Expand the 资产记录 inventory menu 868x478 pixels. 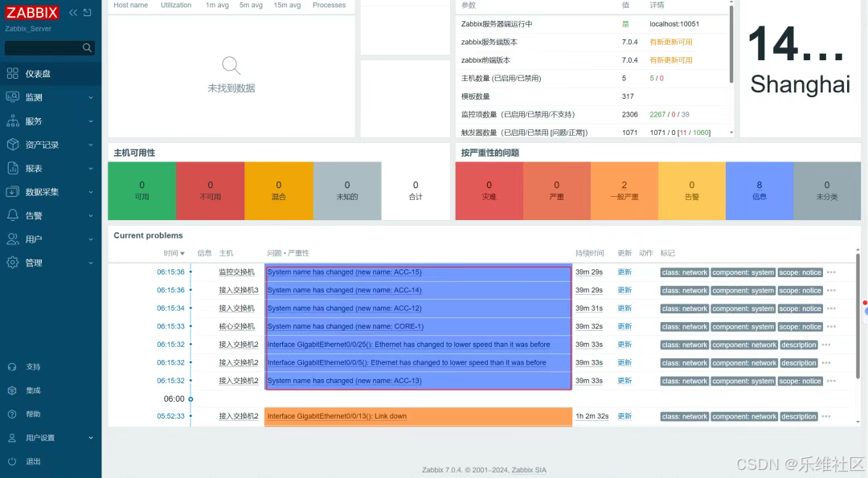point(51,145)
